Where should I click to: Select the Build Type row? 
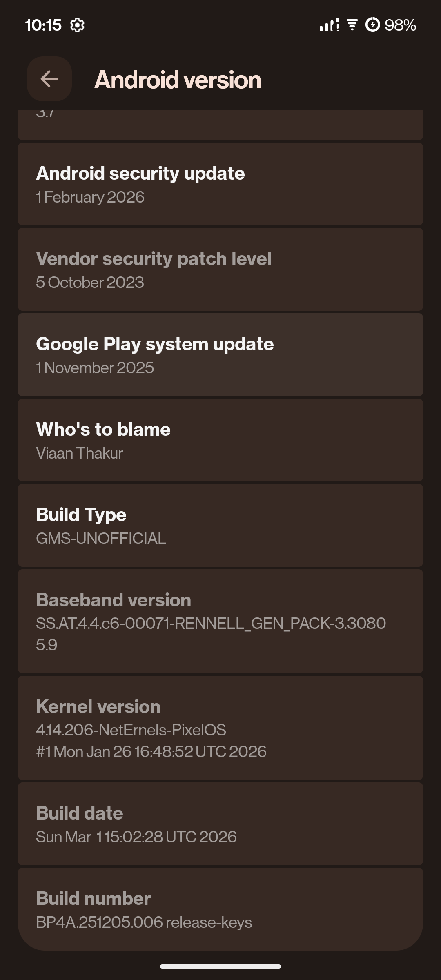[220, 526]
